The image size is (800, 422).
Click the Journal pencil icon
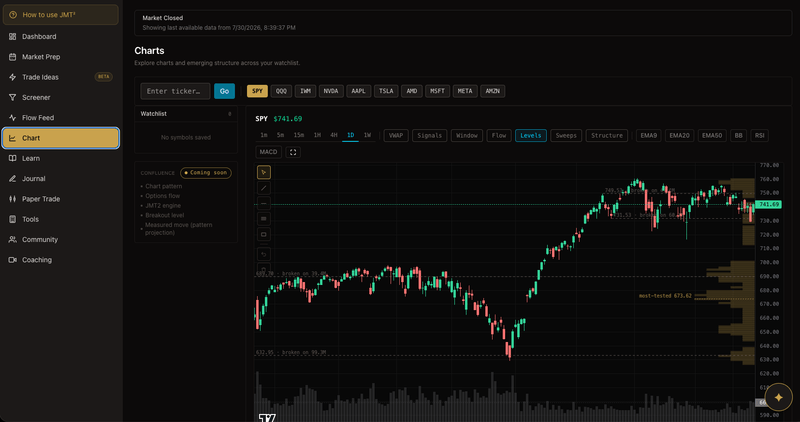coord(12,179)
